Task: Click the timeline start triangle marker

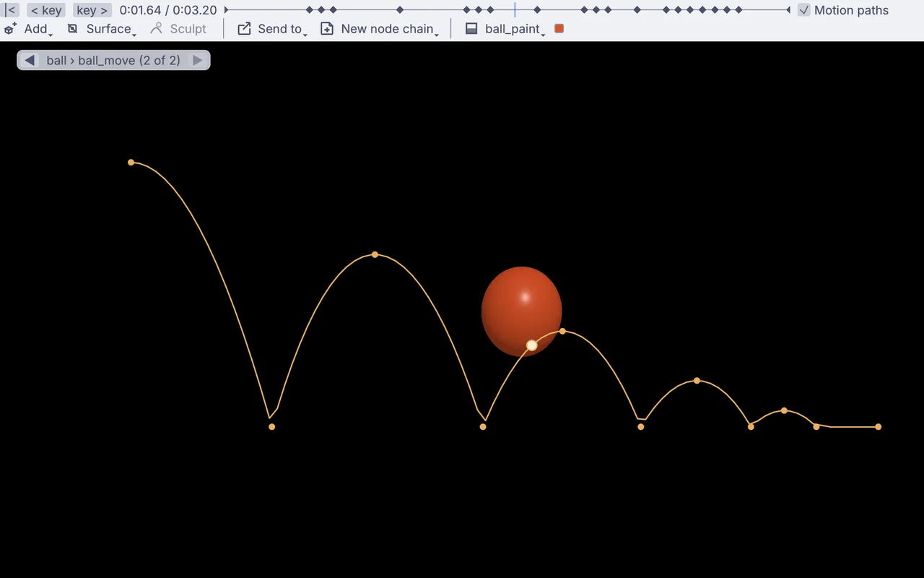Action: coord(226,10)
